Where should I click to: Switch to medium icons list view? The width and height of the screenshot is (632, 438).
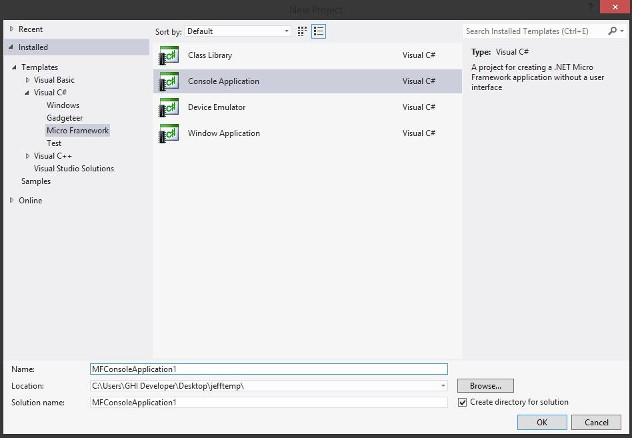pos(318,31)
